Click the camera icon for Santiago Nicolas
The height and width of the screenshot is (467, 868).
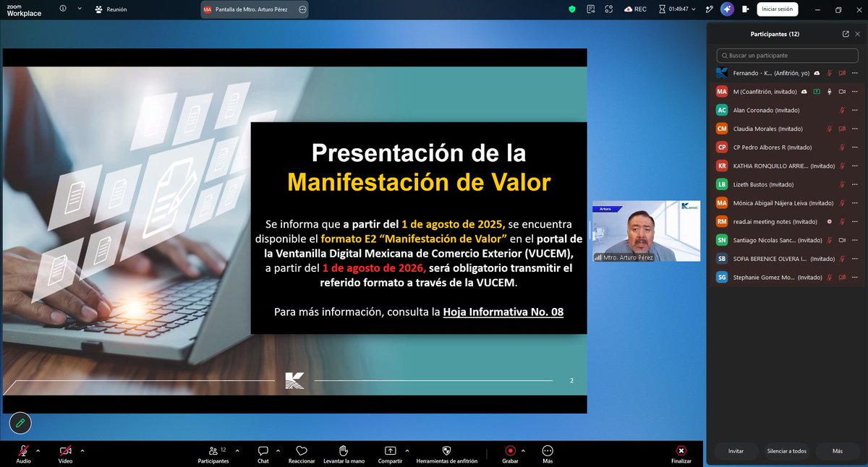pyautogui.click(x=842, y=240)
